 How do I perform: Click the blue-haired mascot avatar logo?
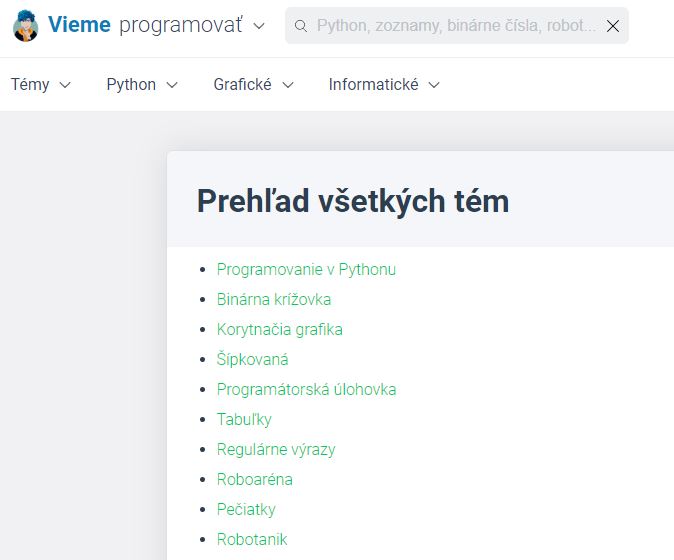click(26, 26)
